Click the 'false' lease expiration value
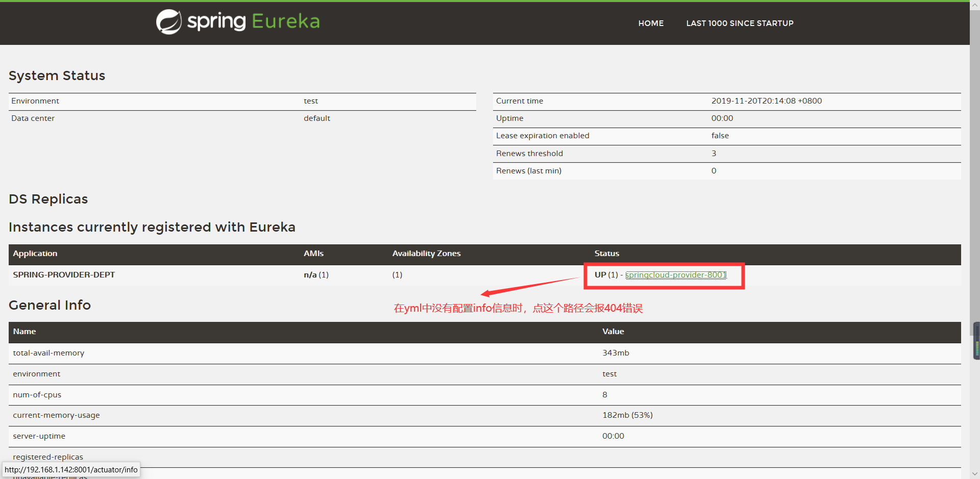The width and height of the screenshot is (980, 479). pyautogui.click(x=720, y=136)
